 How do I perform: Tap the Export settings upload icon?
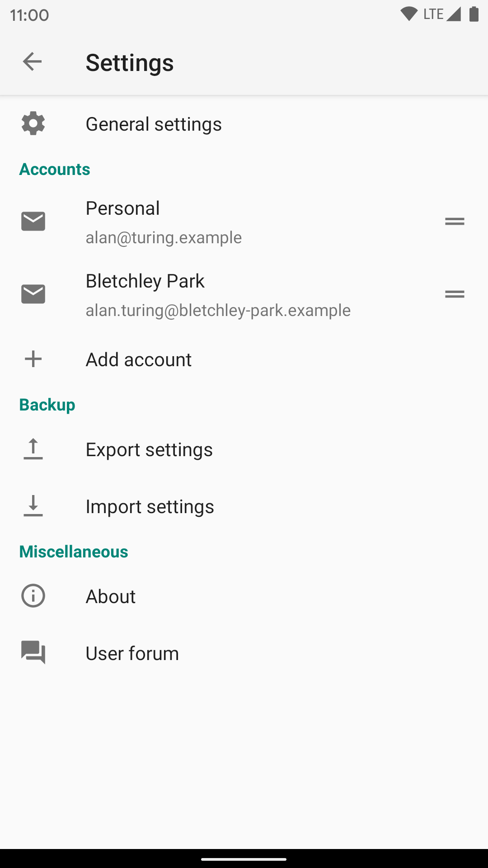pos(33,449)
